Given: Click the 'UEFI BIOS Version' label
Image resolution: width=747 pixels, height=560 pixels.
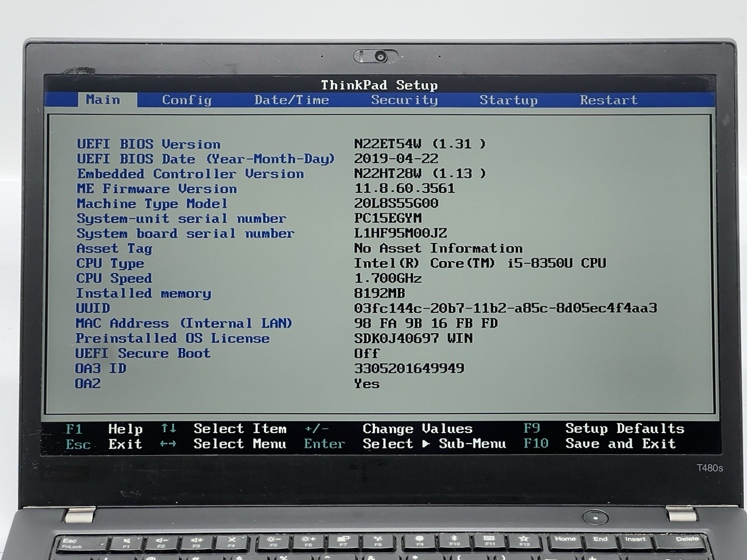Looking at the screenshot, I should (x=148, y=144).
